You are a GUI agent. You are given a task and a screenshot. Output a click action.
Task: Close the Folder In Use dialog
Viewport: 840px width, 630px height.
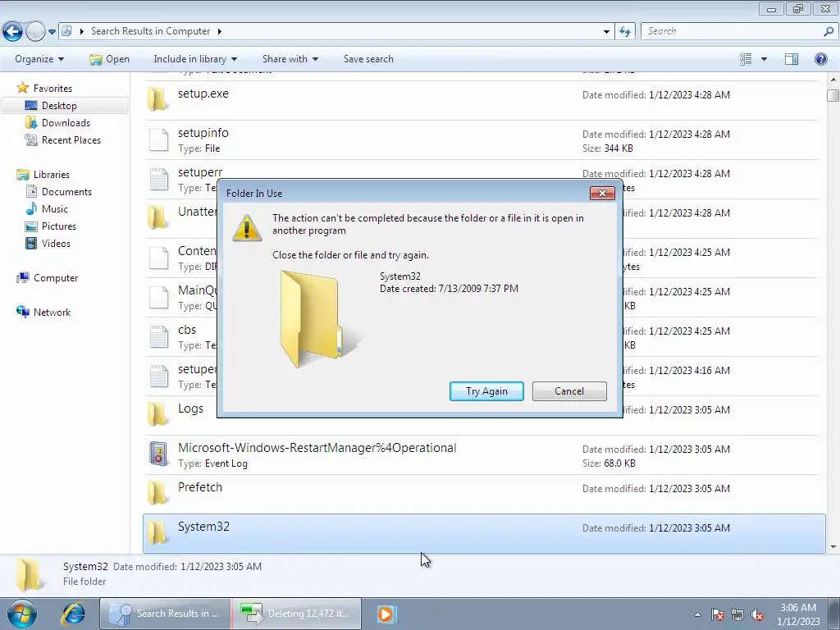click(602, 194)
